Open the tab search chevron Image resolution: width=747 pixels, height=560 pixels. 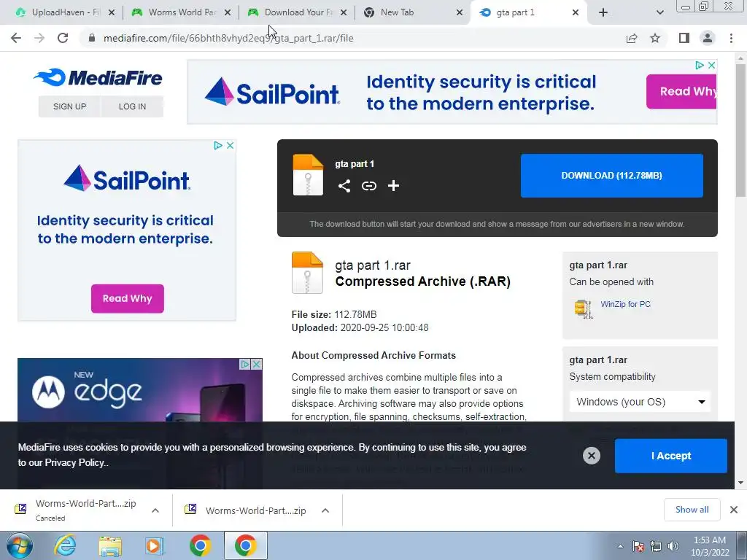(x=659, y=12)
